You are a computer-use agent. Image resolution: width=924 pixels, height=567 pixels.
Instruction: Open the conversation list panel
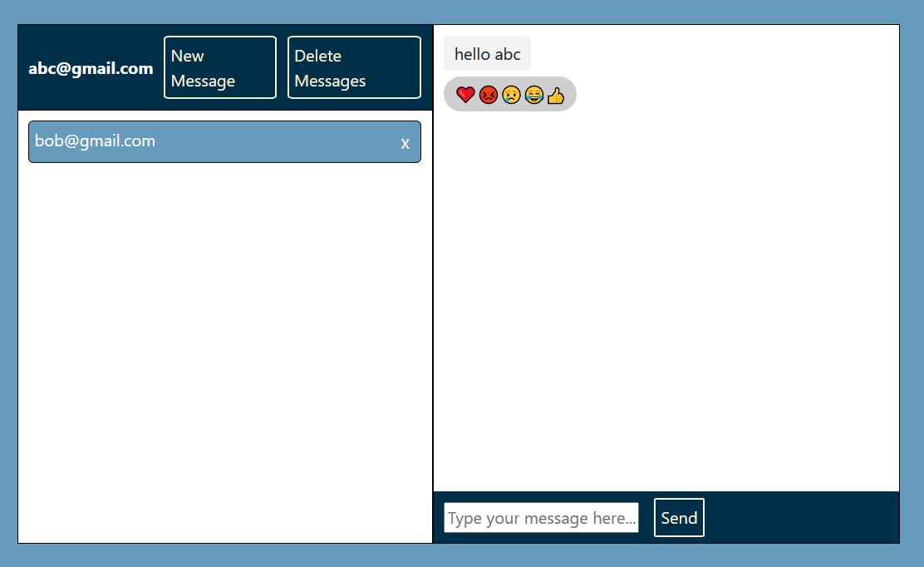pos(224,333)
